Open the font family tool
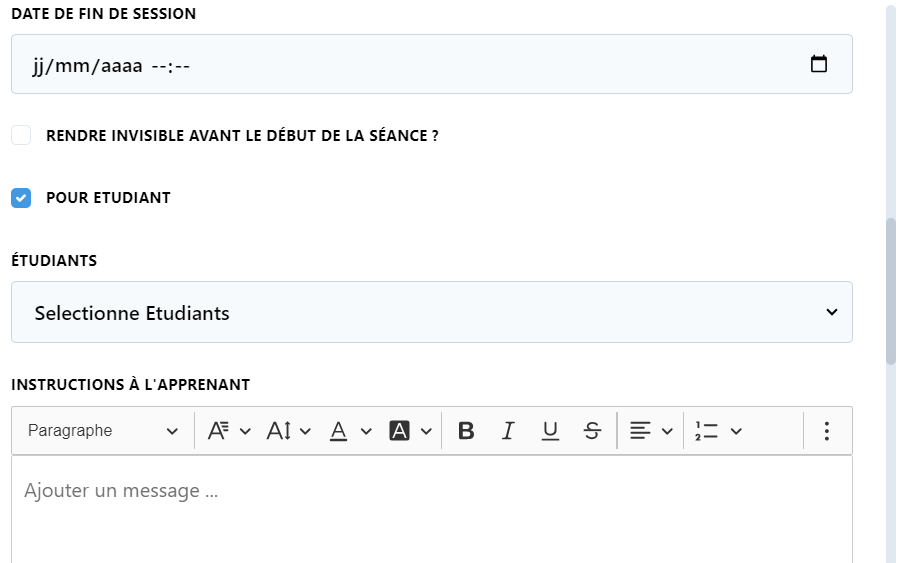 tap(229, 430)
